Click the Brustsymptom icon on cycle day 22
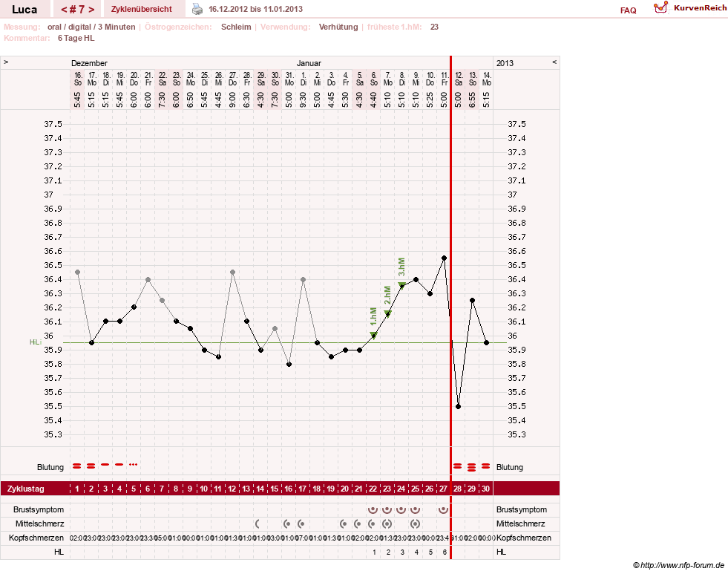Image resolution: width=728 pixels, height=574 pixels. [x=373, y=509]
